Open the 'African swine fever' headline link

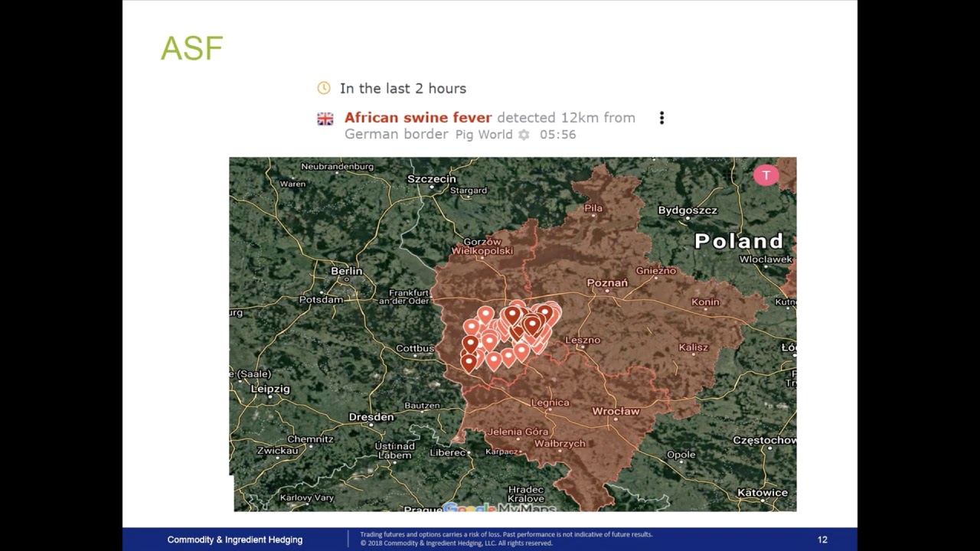[418, 118]
